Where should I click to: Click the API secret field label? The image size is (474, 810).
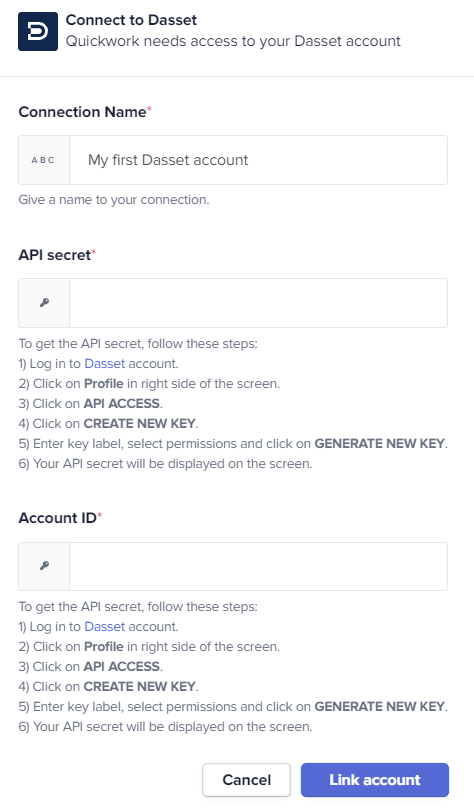click(55, 255)
